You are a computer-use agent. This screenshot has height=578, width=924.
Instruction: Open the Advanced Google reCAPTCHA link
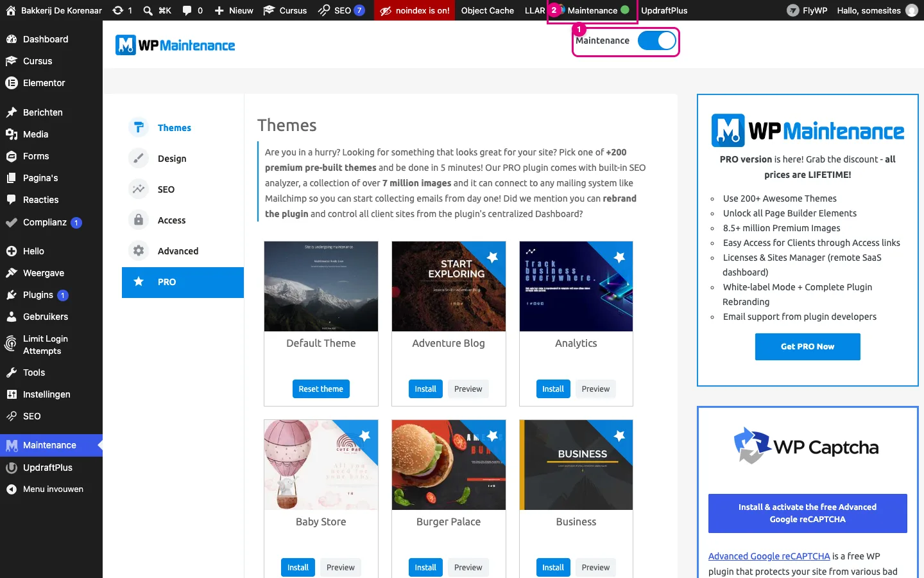pyautogui.click(x=769, y=556)
